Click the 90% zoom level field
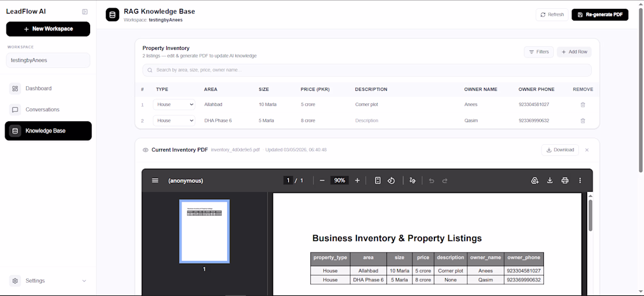 [x=340, y=181]
